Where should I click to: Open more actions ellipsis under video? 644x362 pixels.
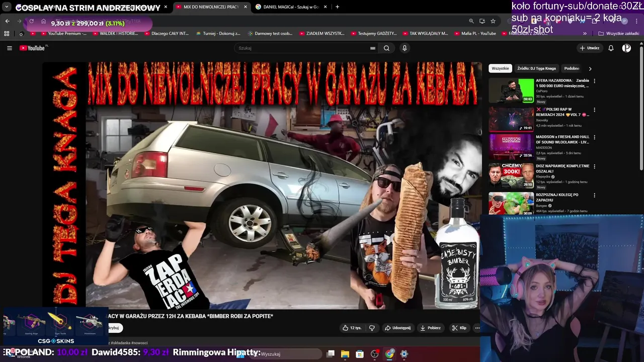click(477, 328)
